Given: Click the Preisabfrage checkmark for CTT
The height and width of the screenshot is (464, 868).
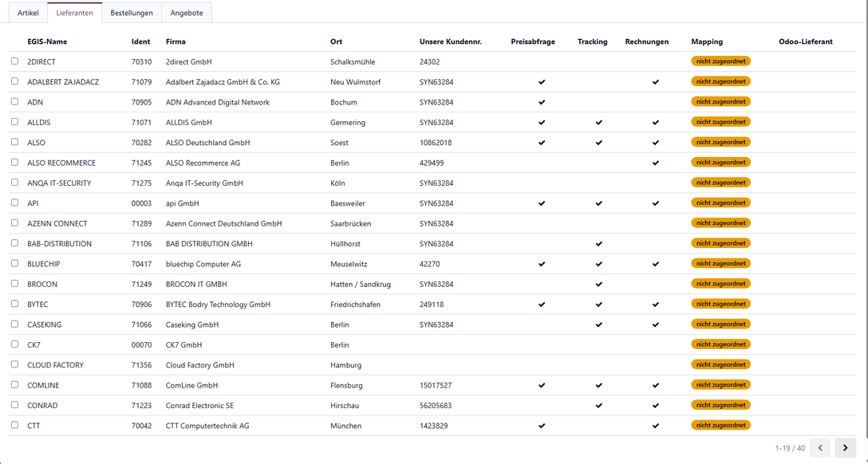Looking at the screenshot, I should [x=542, y=426].
